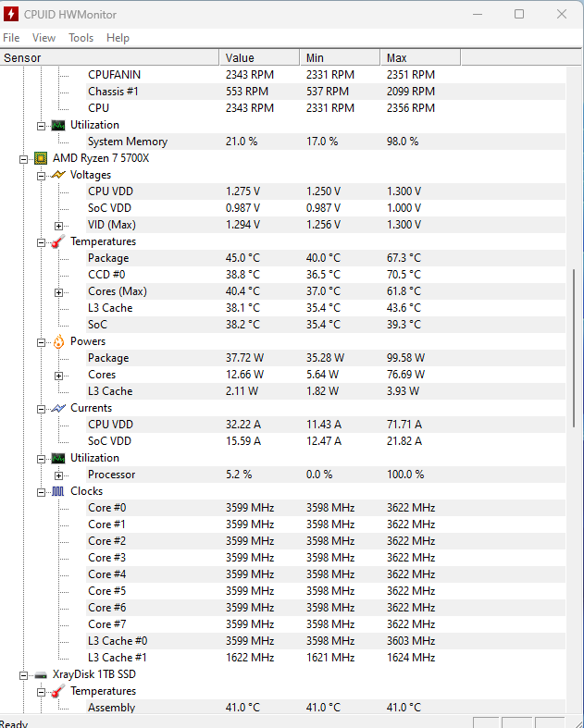Viewport: 584px width, 728px height.
Task: Open the Tools menu
Action: click(81, 38)
